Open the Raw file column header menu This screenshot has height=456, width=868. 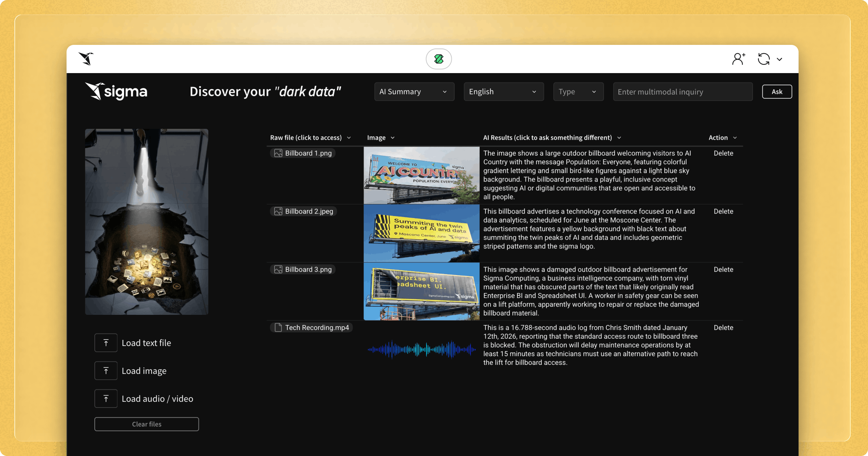pos(349,138)
